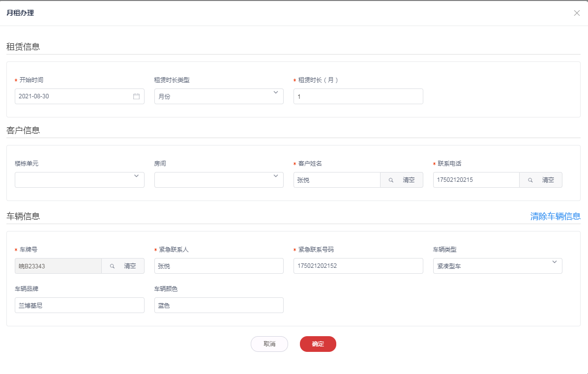The height and width of the screenshot is (374, 588).
Task: Click the 车辆品牌 input 兰博基尼
Action: [80, 305]
